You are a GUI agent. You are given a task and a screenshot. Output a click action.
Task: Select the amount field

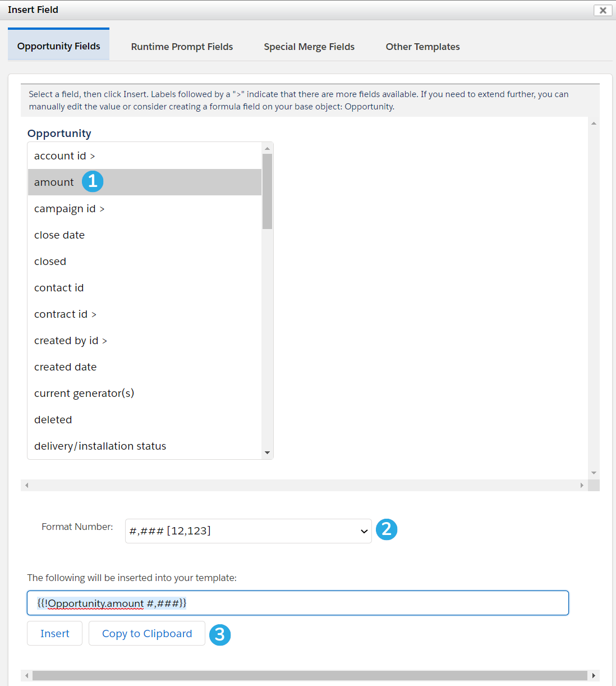[x=145, y=182]
